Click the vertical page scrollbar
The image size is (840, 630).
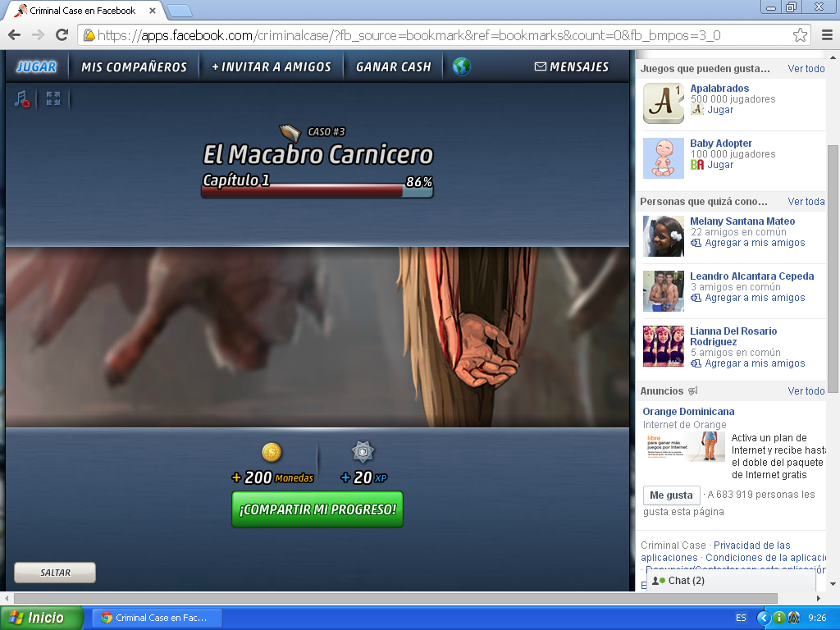pyautogui.click(x=833, y=269)
